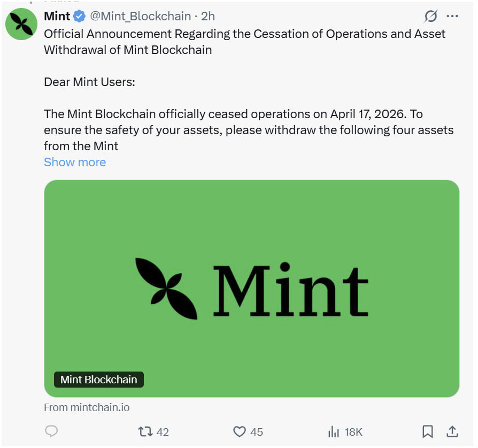The width and height of the screenshot is (478, 448).
Task: Click the Mint Blockchain card label
Action: pos(99,380)
